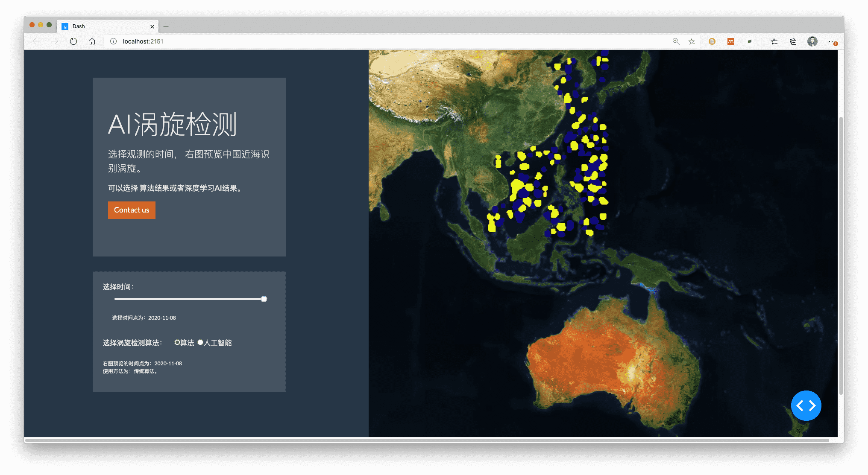Select the 算法 radio option
This screenshot has width=868, height=475.
tap(177, 342)
